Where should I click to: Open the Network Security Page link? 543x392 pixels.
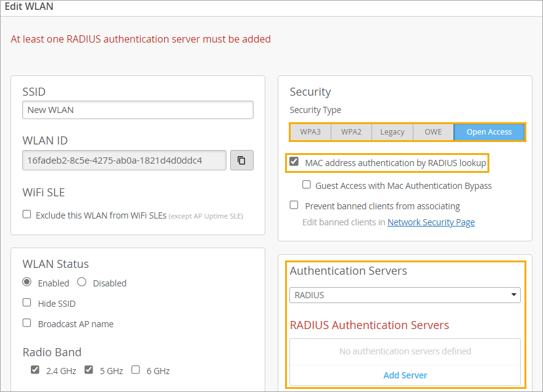(x=431, y=222)
